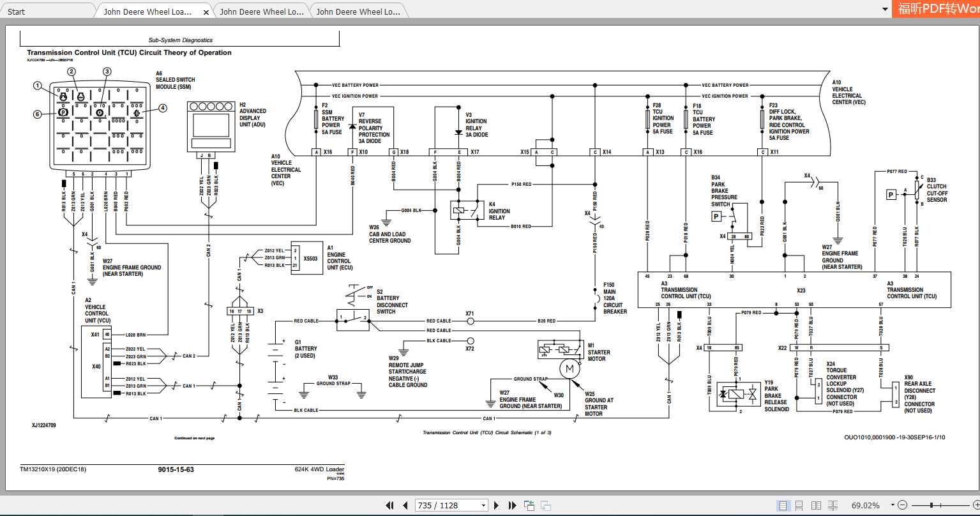Click the orange Foxit PDF to Word button

[x=937, y=9]
